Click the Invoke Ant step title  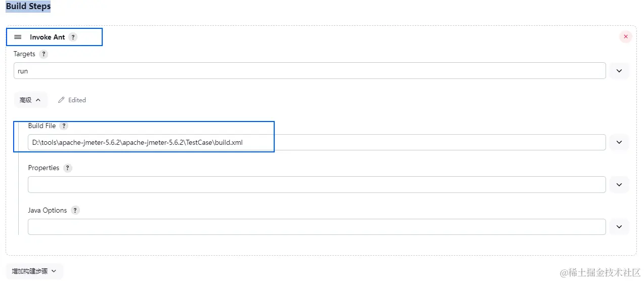pyautogui.click(x=47, y=37)
